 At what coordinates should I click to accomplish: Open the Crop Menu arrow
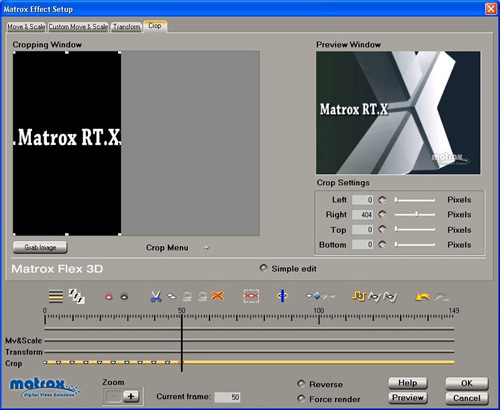click(x=206, y=248)
